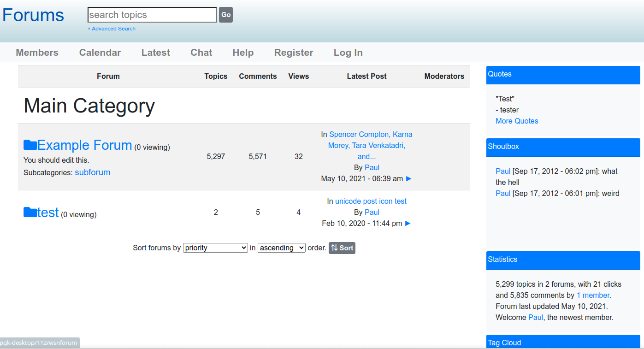This screenshot has height=349, width=644.
Task: Click the Example Forum folder icon
Action: pyautogui.click(x=30, y=145)
